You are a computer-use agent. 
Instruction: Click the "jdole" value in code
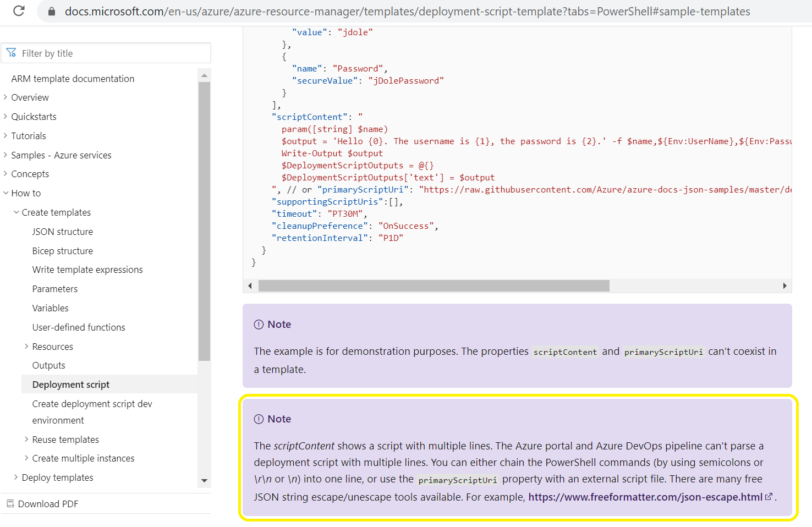click(355, 32)
